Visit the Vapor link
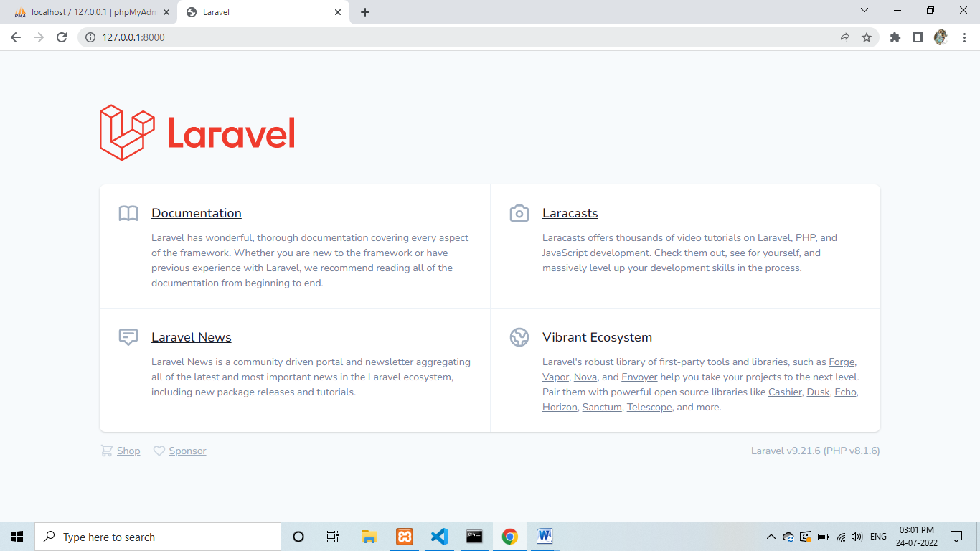 555,377
